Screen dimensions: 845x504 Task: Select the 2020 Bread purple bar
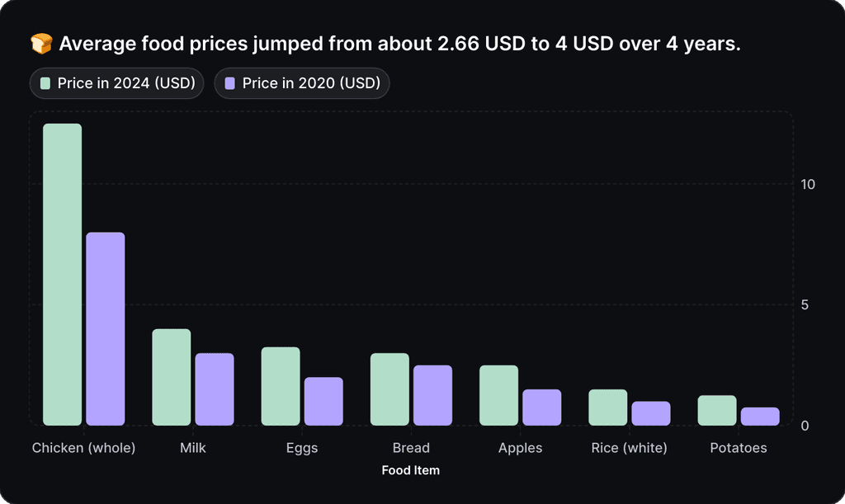point(432,395)
